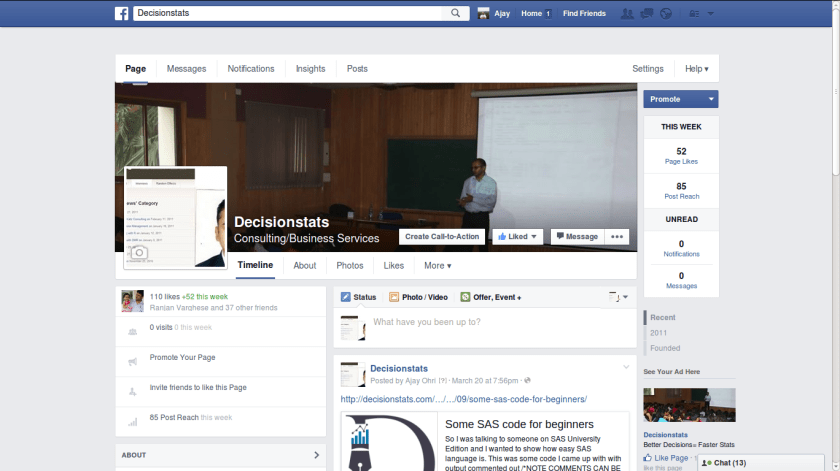Image resolution: width=840 pixels, height=471 pixels.
Task: Click the 52 Page Likes stat
Action: click(681, 156)
